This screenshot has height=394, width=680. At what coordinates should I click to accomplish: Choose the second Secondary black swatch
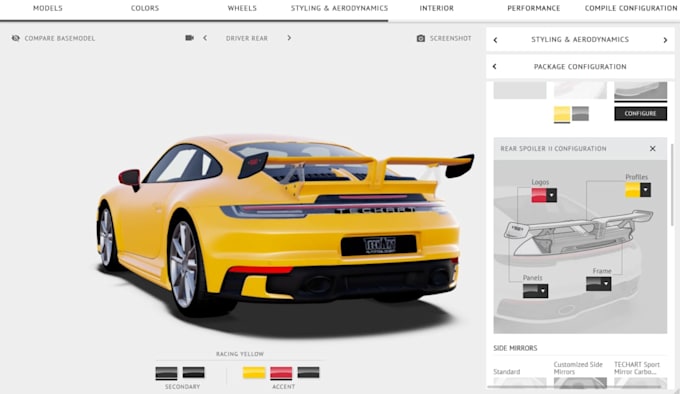[193, 373]
